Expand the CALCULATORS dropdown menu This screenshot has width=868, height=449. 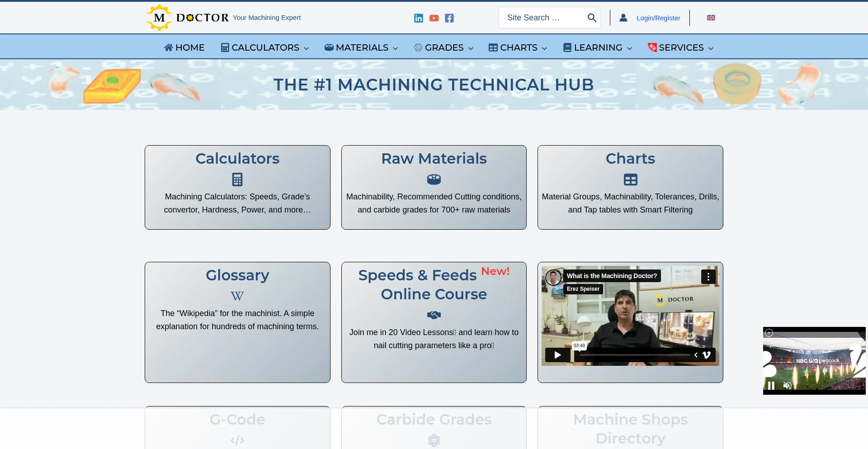coord(264,47)
